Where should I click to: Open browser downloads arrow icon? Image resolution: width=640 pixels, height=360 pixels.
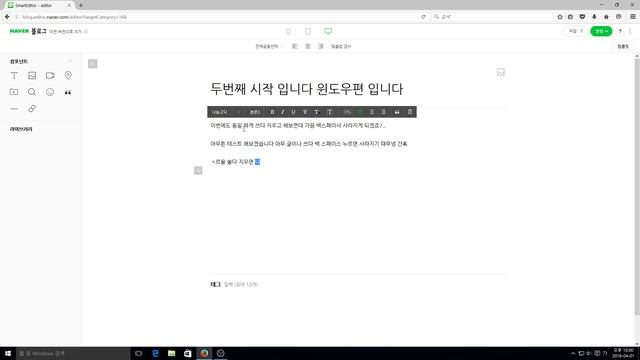coord(594,17)
